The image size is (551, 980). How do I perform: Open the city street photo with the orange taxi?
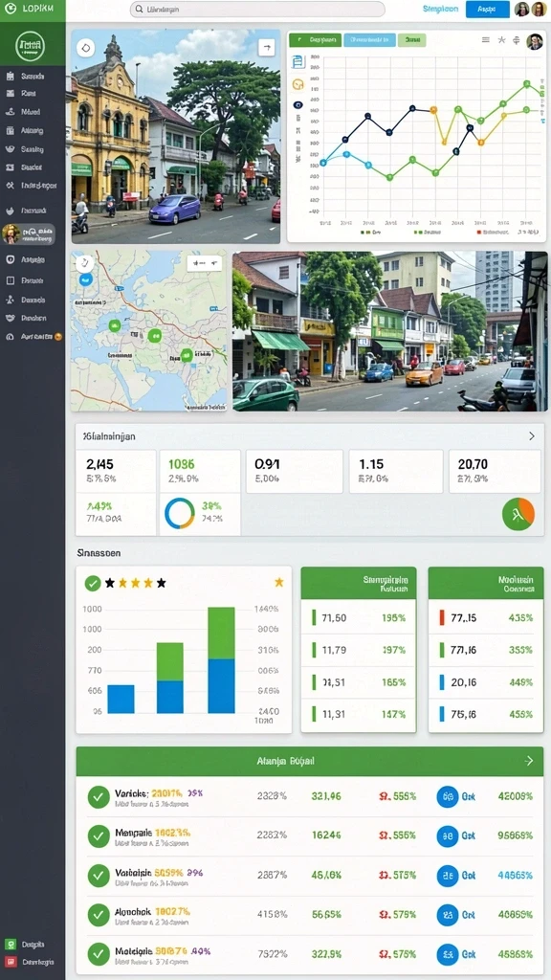[x=390, y=331]
